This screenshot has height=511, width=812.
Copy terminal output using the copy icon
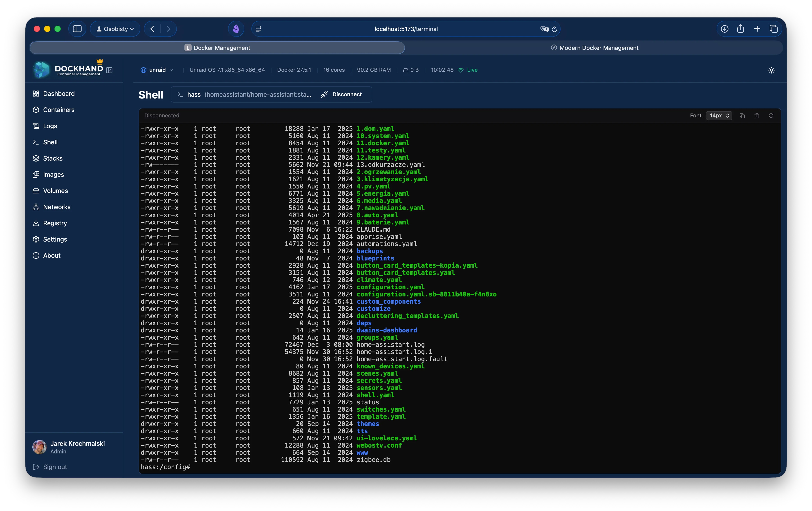pos(742,116)
